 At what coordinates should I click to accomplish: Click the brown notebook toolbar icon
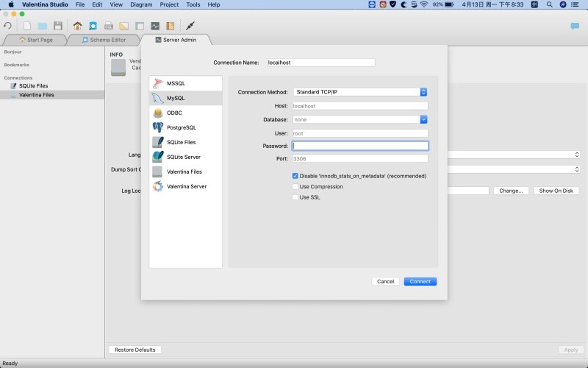coord(171,26)
